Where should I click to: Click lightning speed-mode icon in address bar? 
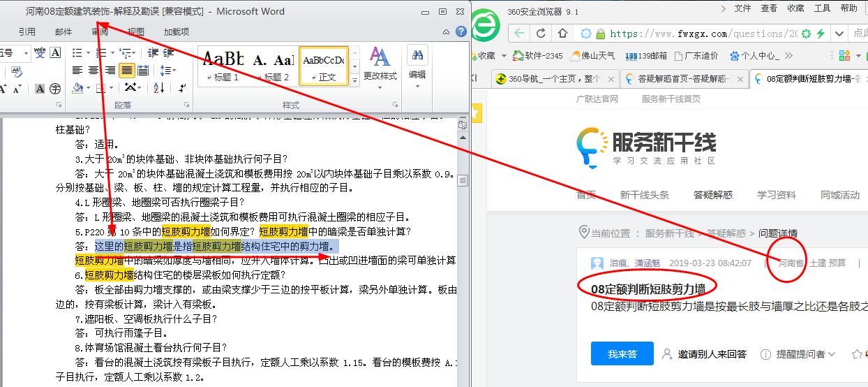821,34
